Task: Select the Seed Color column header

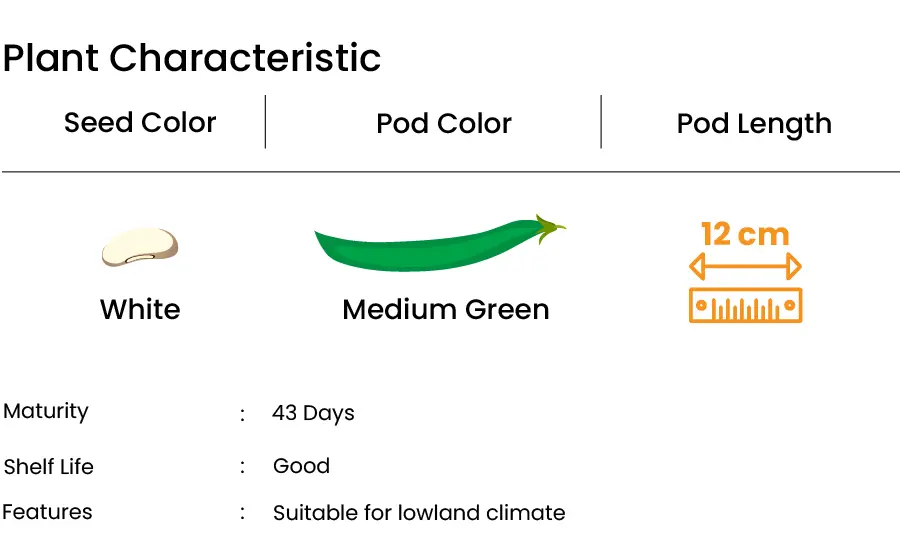Action: pyautogui.click(x=140, y=122)
